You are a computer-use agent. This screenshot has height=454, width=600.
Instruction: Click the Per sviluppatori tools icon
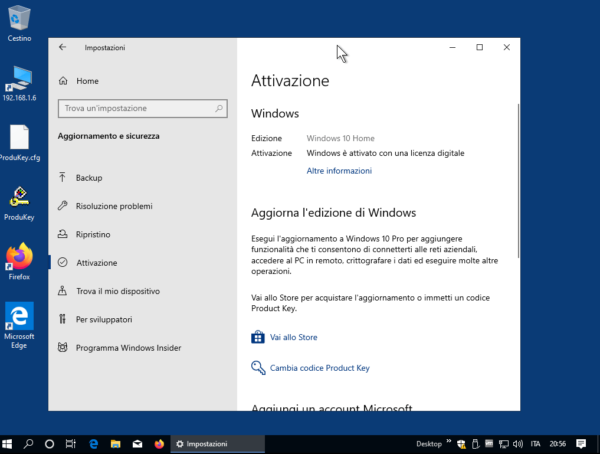coord(62,319)
